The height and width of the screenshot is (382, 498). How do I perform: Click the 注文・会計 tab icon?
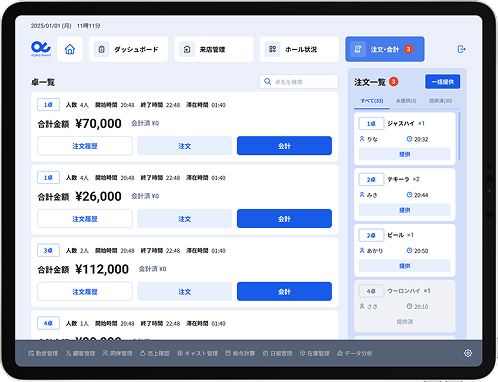click(358, 49)
